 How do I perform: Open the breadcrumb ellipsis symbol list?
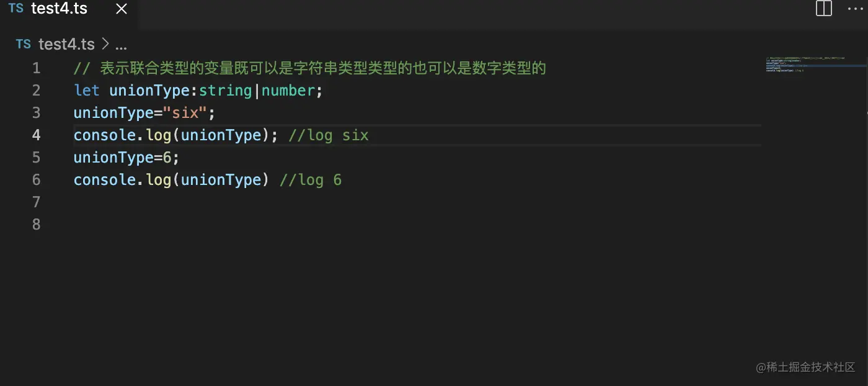point(121,45)
